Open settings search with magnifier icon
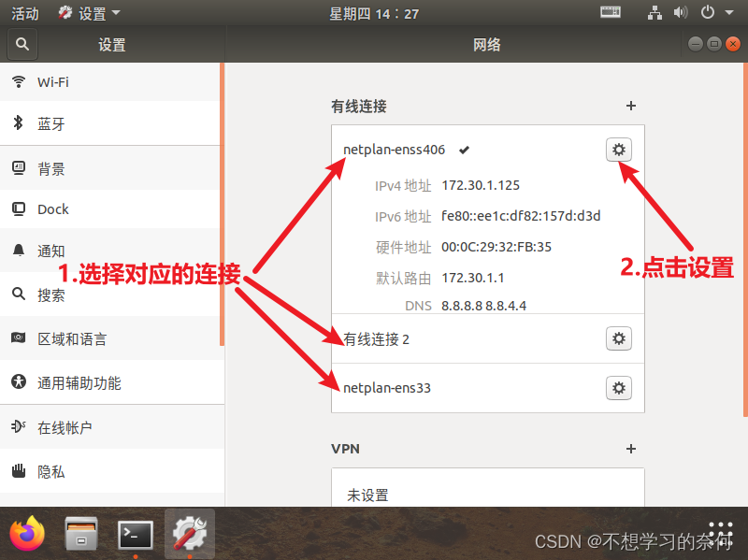This screenshot has height=560, width=748. pyautogui.click(x=22, y=44)
